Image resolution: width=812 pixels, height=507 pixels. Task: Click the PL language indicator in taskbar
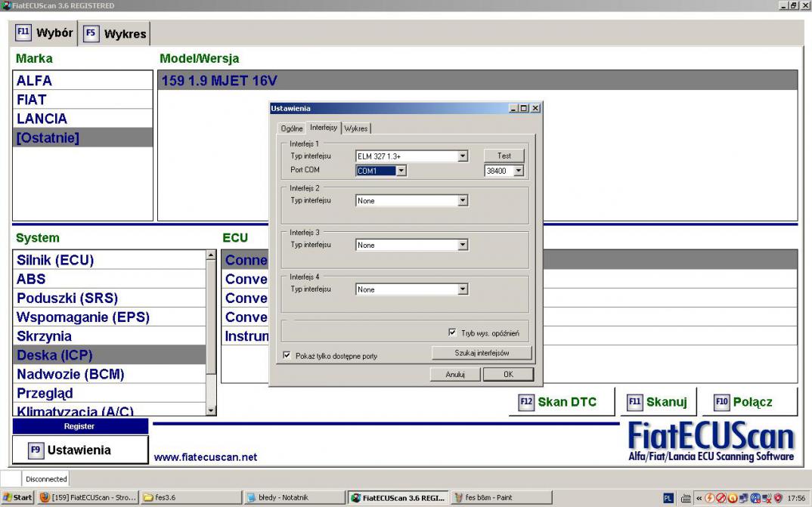click(x=668, y=498)
